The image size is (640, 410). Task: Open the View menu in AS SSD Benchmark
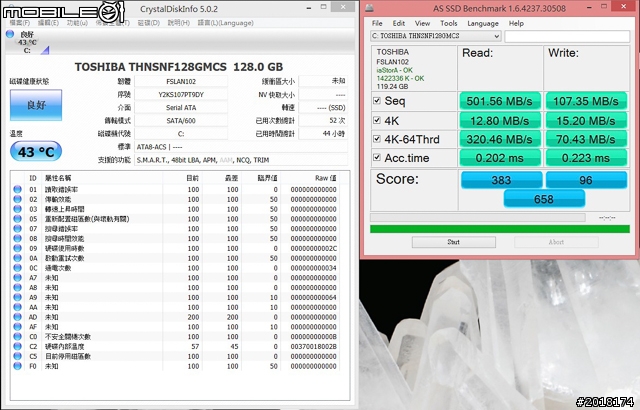pos(422,23)
